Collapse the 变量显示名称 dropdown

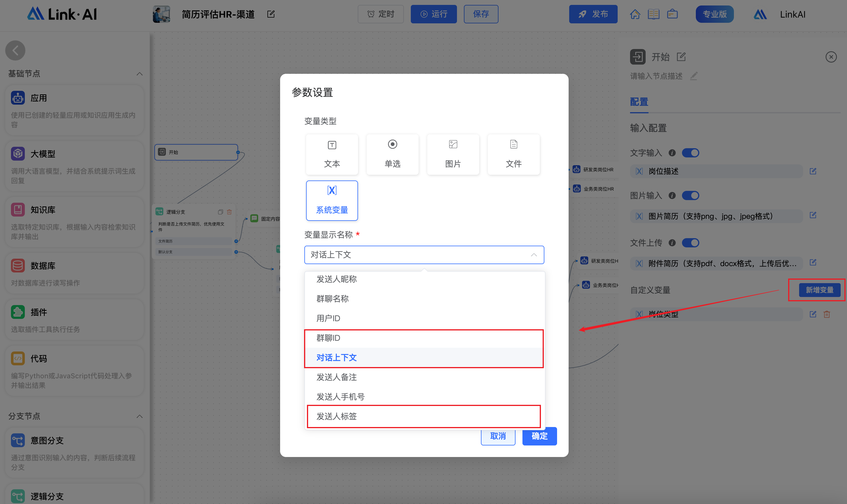pyautogui.click(x=534, y=255)
